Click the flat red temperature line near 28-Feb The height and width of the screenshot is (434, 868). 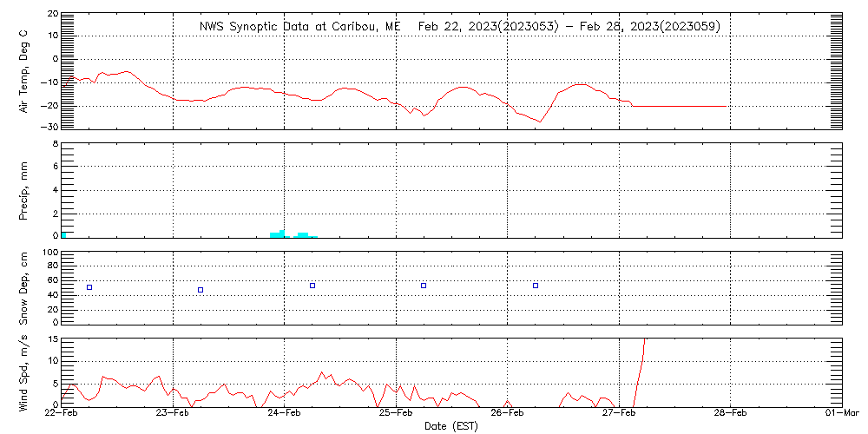(x=694, y=106)
